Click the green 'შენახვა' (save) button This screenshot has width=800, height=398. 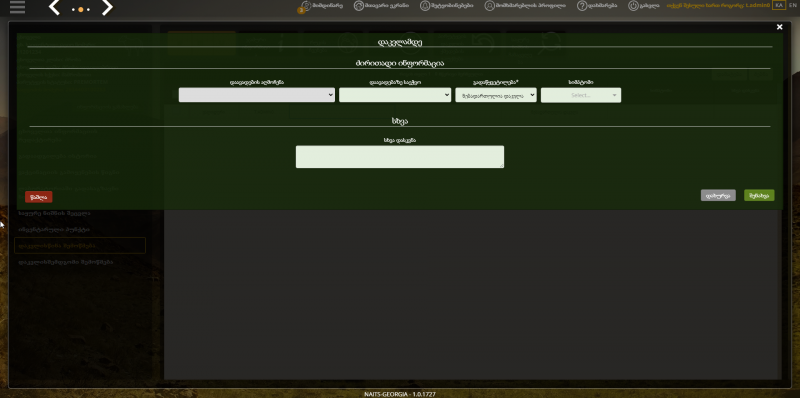(759, 195)
